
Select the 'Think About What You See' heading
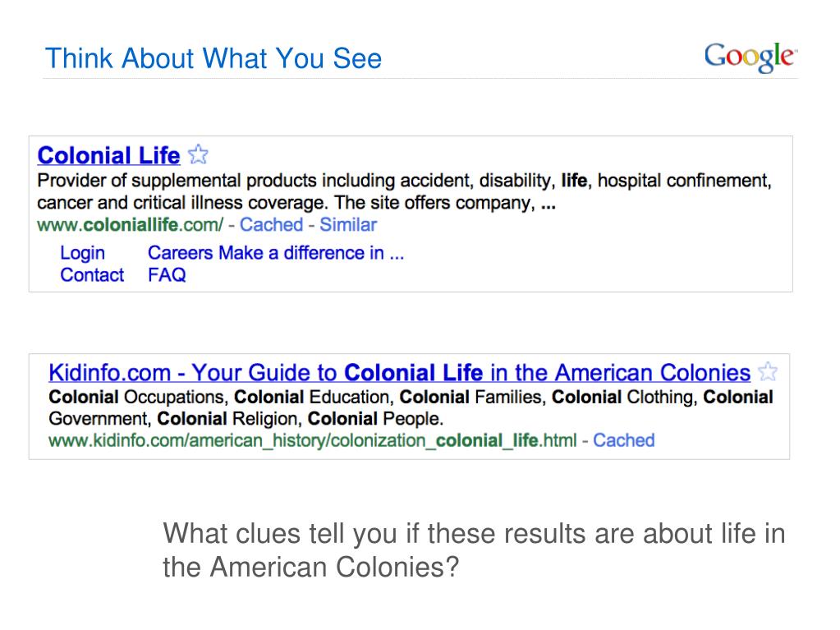[x=213, y=58]
